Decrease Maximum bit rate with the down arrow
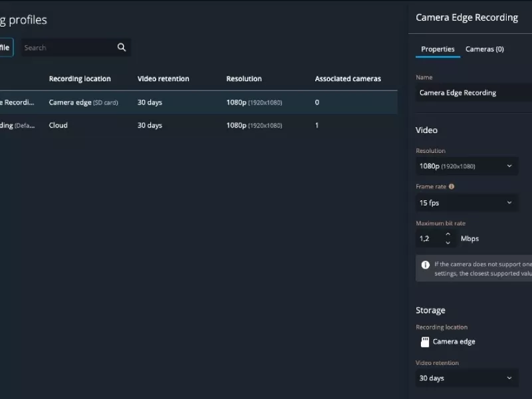This screenshot has height=399, width=532. pos(448,241)
